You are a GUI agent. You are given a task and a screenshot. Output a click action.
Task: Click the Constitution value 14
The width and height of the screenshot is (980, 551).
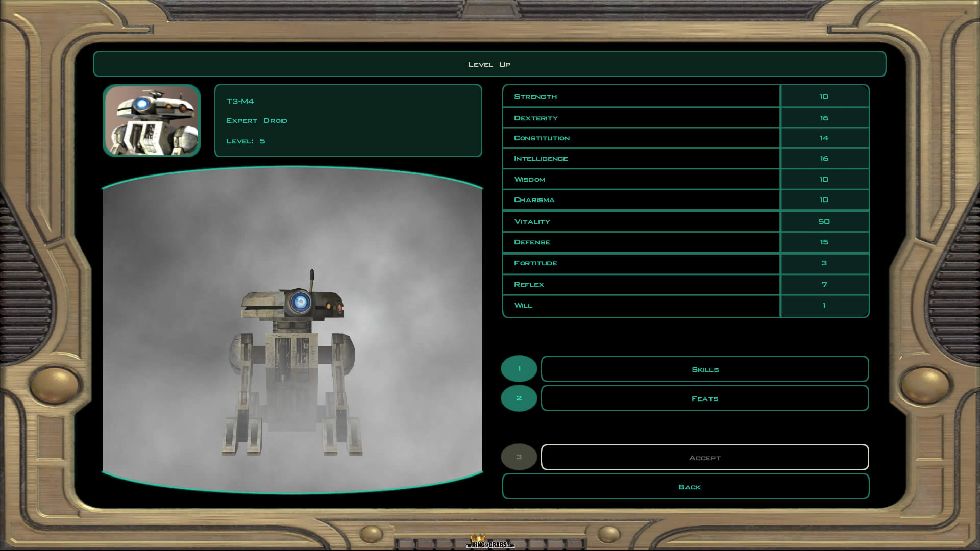(824, 138)
